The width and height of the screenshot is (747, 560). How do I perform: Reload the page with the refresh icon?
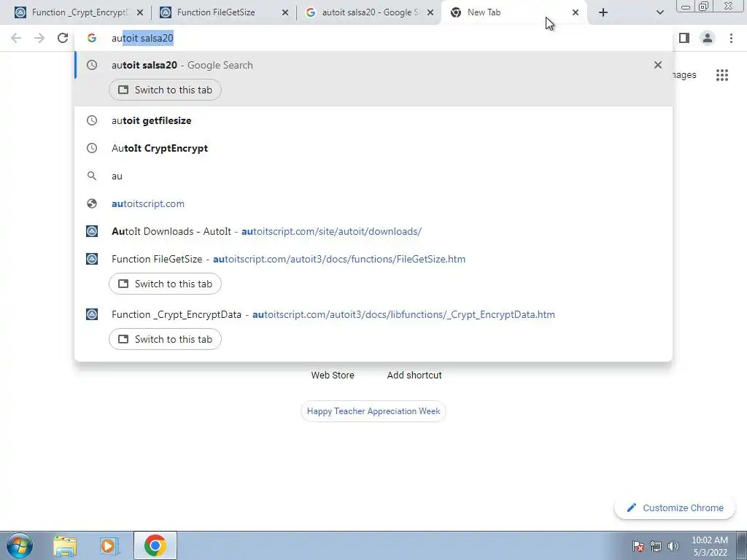63,38
